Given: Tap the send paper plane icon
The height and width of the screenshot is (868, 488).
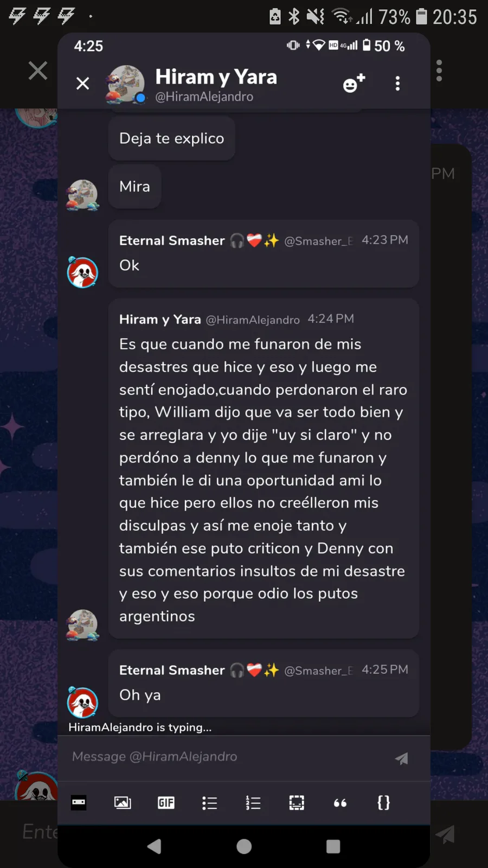Looking at the screenshot, I should (401, 758).
